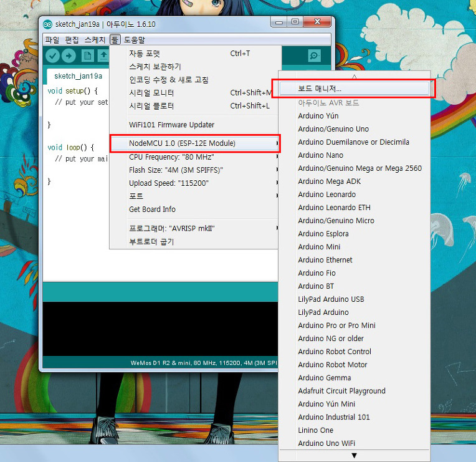Select Arduino NG or older
The height and width of the screenshot is (462, 476).
tap(354, 338)
